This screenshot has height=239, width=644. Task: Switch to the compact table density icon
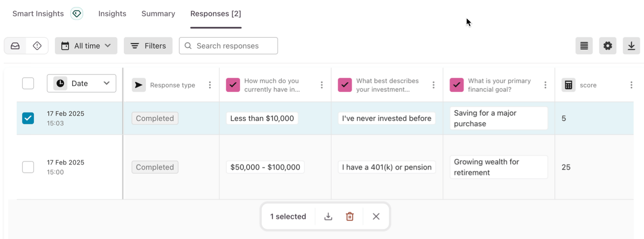coord(584,46)
